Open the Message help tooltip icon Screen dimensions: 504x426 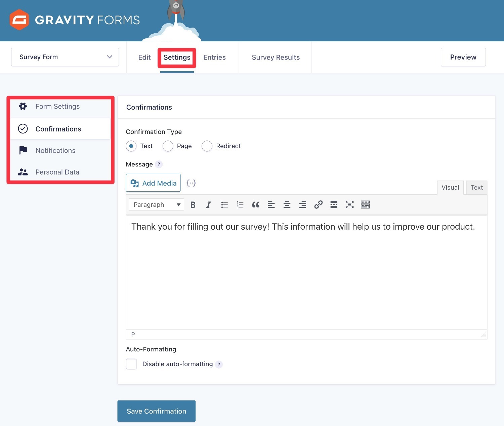click(159, 164)
